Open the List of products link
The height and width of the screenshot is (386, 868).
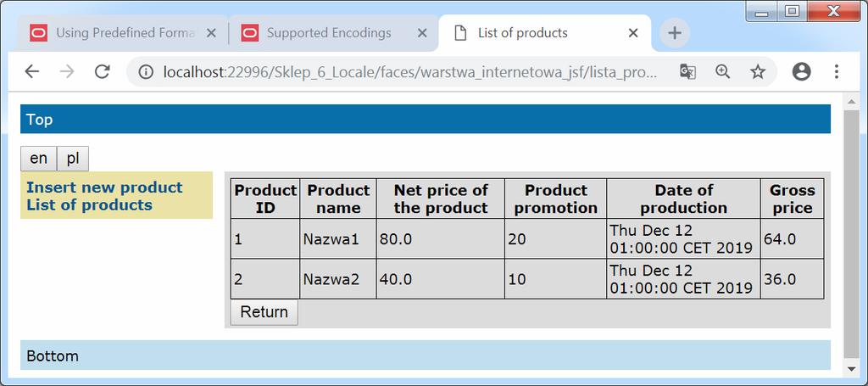[89, 205]
